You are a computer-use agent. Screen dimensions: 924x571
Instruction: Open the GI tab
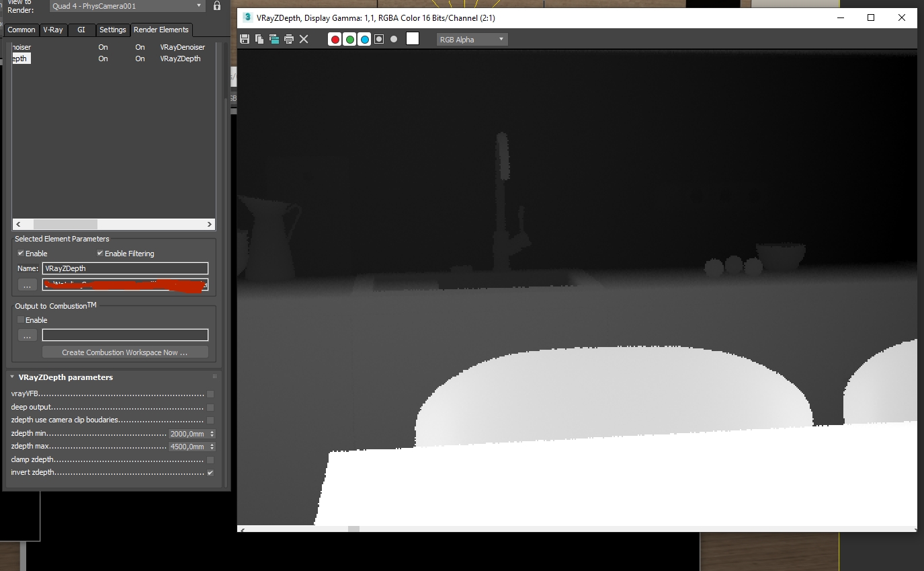[x=81, y=30]
